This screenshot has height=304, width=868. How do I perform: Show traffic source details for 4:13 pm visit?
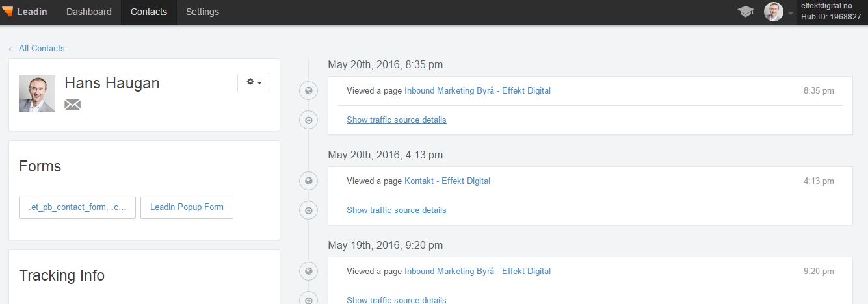point(397,210)
